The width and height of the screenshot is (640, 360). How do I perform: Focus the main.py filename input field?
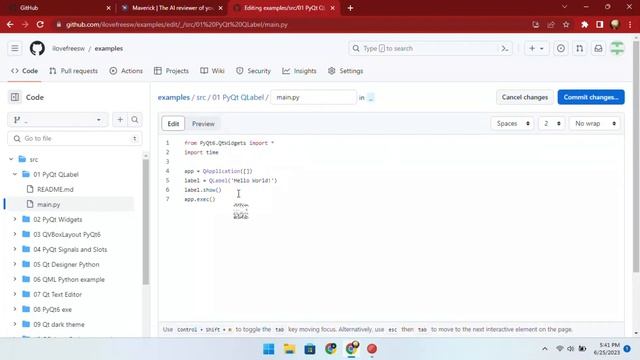(x=313, y=98)
